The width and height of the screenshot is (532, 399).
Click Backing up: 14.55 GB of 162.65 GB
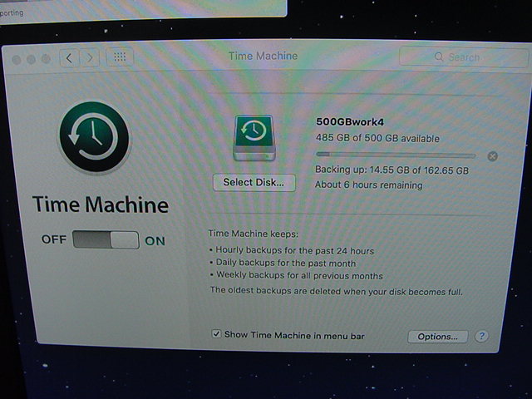click(x=392, y=170)
